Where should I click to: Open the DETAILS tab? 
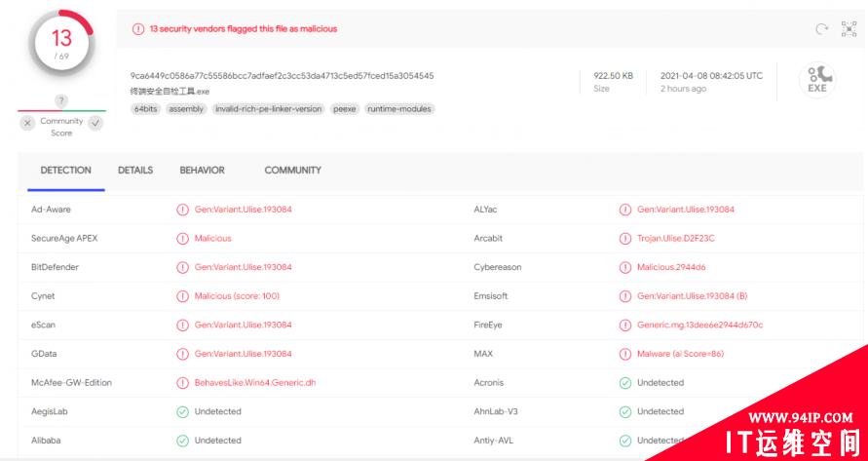click(x=135, y=171)
